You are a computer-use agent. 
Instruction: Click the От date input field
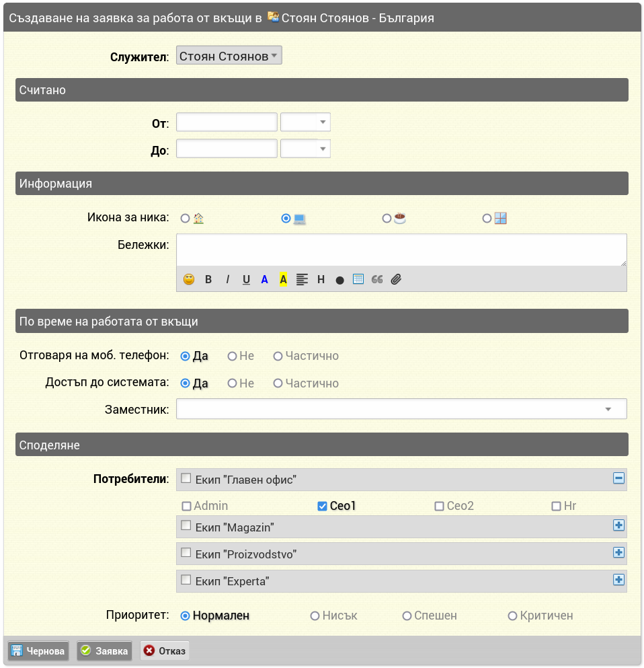pyautogui.click(x=227, y=122)
